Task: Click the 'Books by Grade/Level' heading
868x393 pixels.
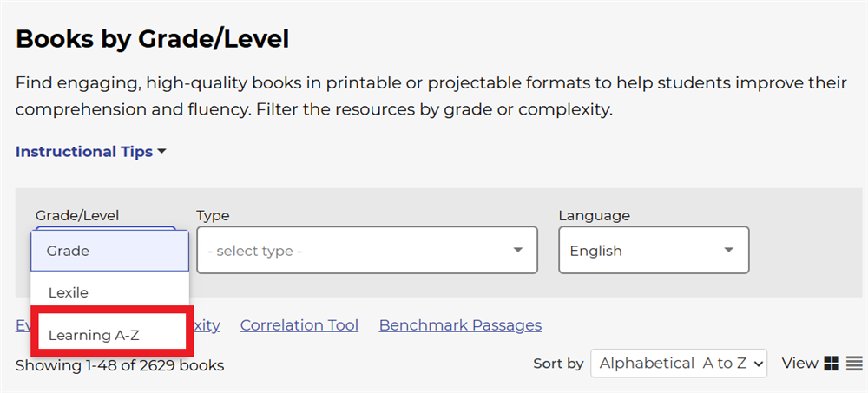Action: (152, 39)
